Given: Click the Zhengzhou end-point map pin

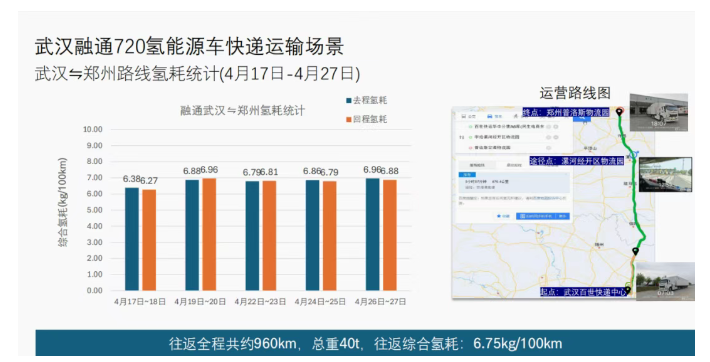Looking at the screenshot, I should [619, 111].
